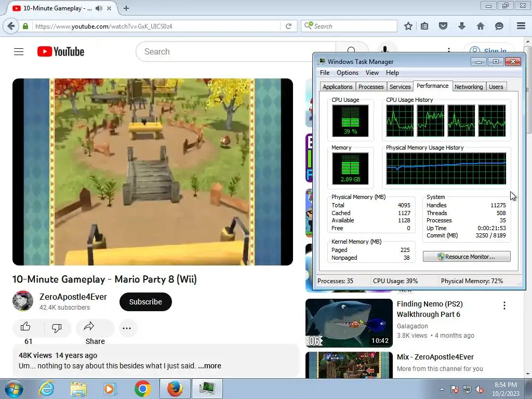Screen dimensions: 532x399
Task: Click the green padlock site identity icon
Action: [25, 26]
